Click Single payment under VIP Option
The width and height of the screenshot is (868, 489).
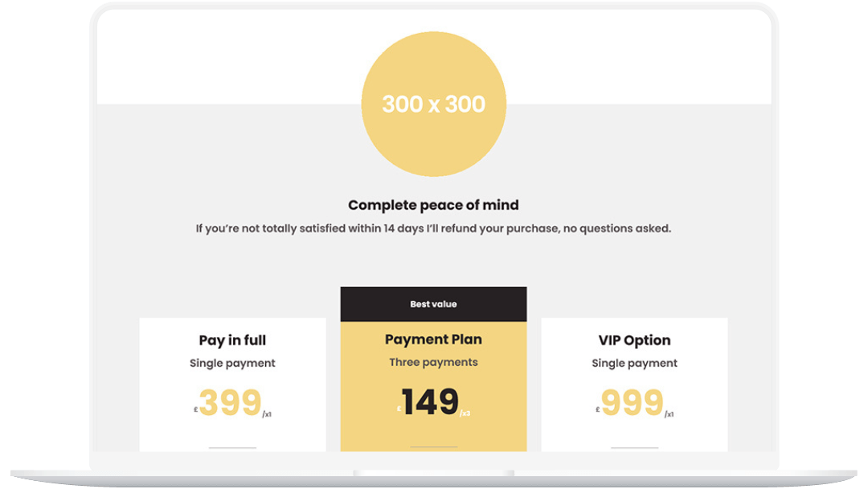click(x=634, y=364)
